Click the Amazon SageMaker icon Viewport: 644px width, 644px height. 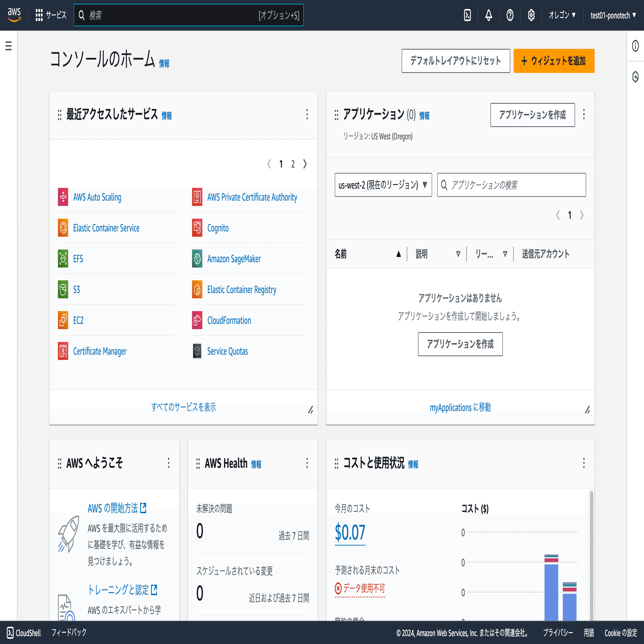point(197,259)
